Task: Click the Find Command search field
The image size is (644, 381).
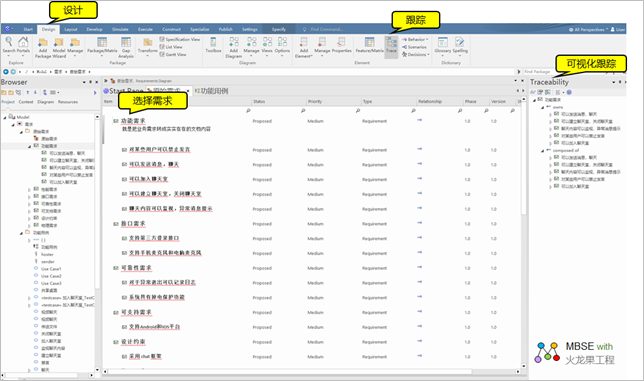Action: click(x=327, y=30)
